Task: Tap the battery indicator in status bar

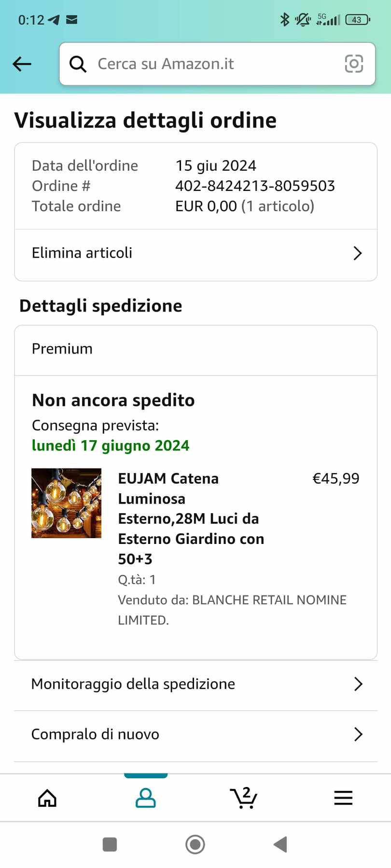Action: pos(357,20)
